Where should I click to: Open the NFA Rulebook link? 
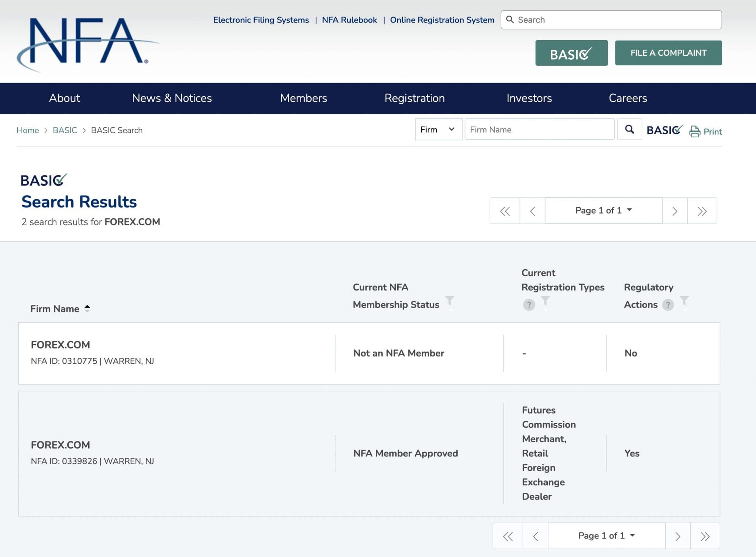coord(349,20)
